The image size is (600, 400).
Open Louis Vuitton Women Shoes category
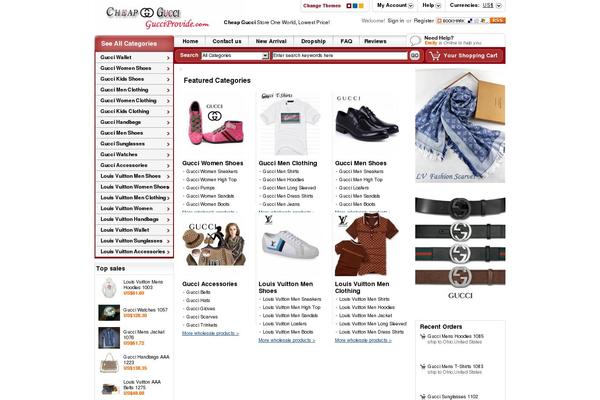point(134,187)
